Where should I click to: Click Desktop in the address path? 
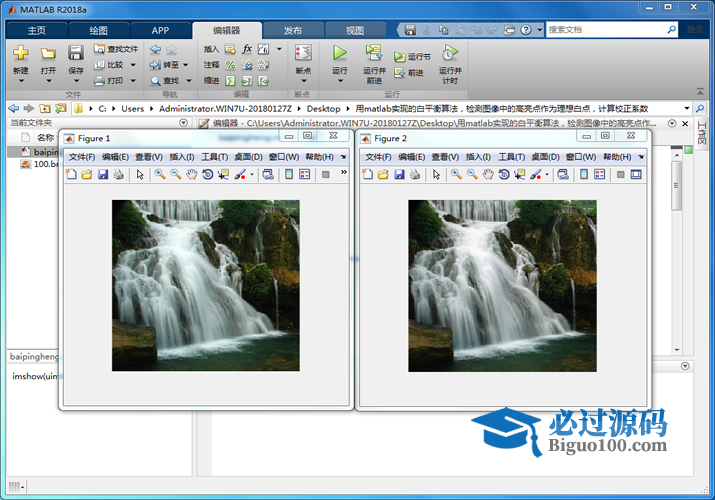point(323,108)
